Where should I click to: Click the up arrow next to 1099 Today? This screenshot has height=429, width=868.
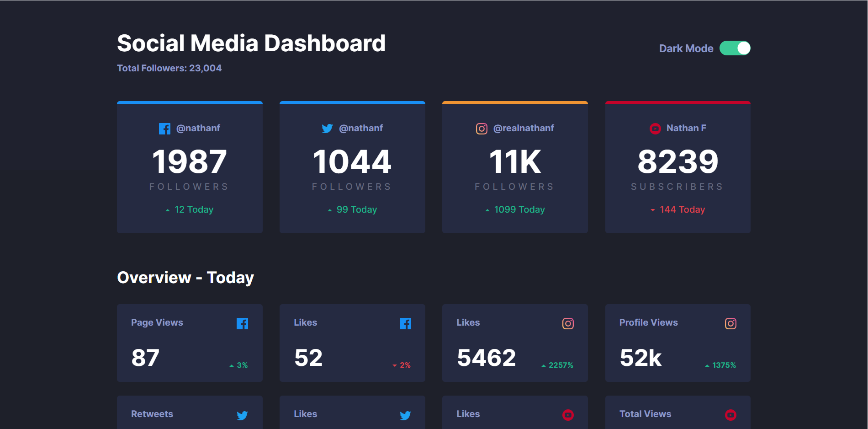[x=487, y=210]
